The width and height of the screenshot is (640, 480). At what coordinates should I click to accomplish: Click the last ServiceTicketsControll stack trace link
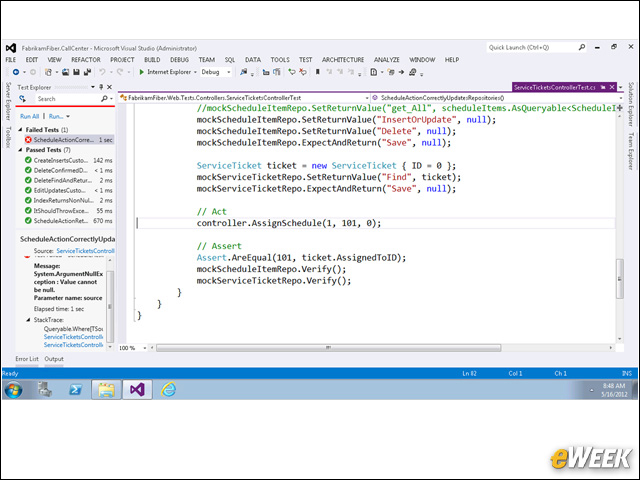pos(73,345)
